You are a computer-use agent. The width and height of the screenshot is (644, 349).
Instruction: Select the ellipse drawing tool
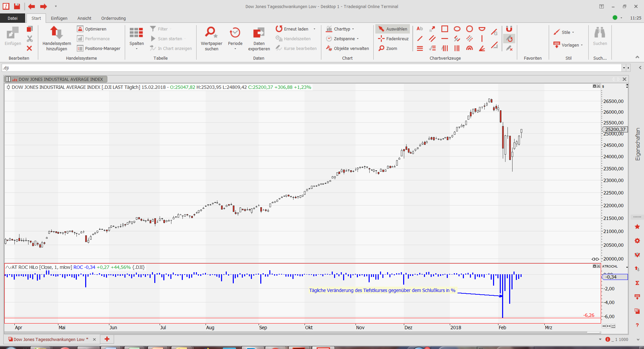(457, 29)
